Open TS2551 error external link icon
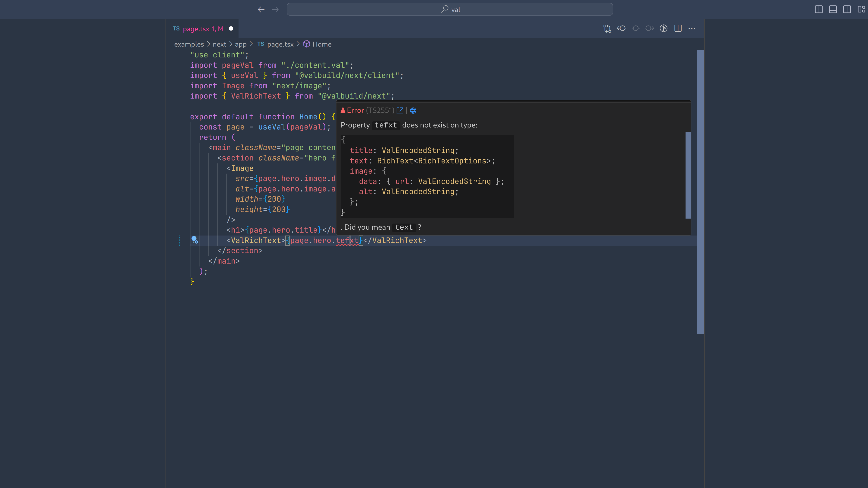This screenshot has height=488, width=868. click(400, 111)
